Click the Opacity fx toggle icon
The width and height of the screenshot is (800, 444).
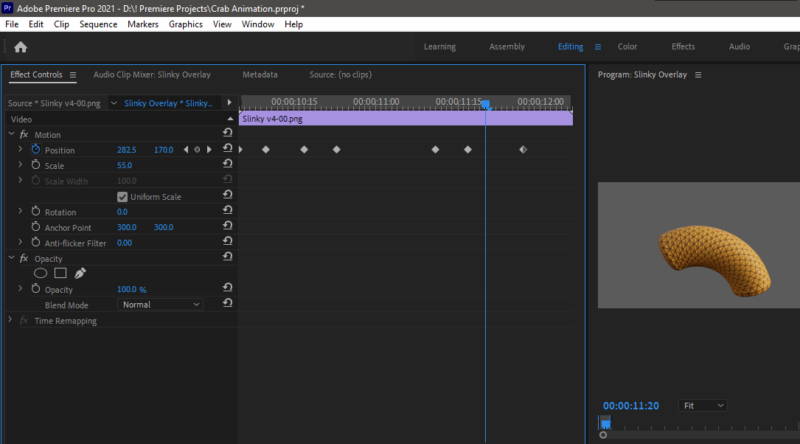coord(24,259)
